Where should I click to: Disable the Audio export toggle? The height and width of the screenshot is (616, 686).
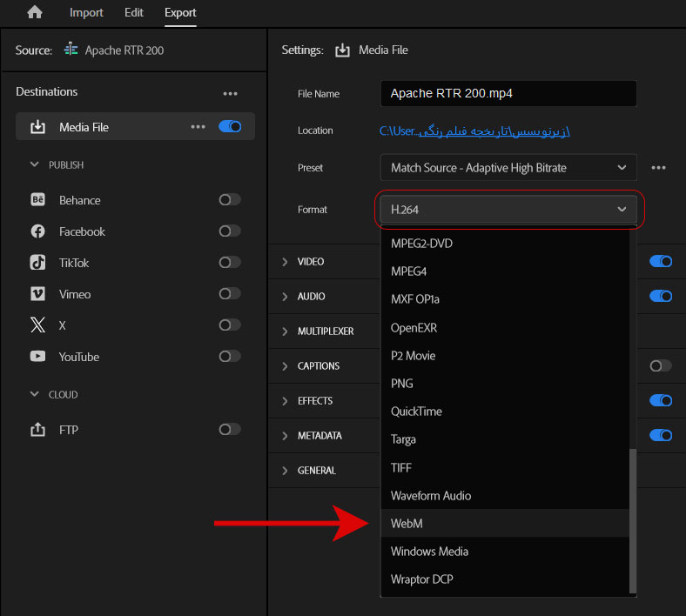pos(661,297)
